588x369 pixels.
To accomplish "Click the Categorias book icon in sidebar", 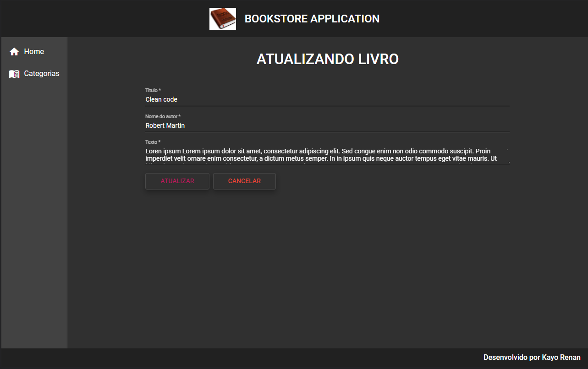I will click(14, 74).
